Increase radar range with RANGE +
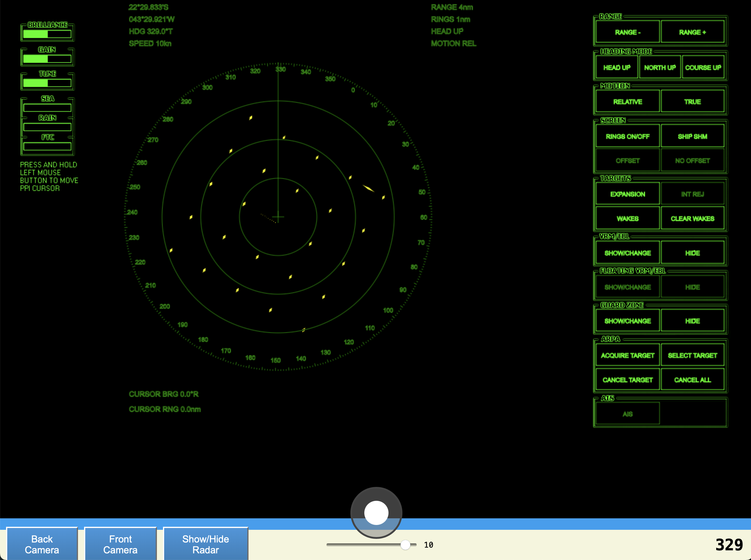The height and width of the screenshot is (560, 751). click(x=692, y=32)
